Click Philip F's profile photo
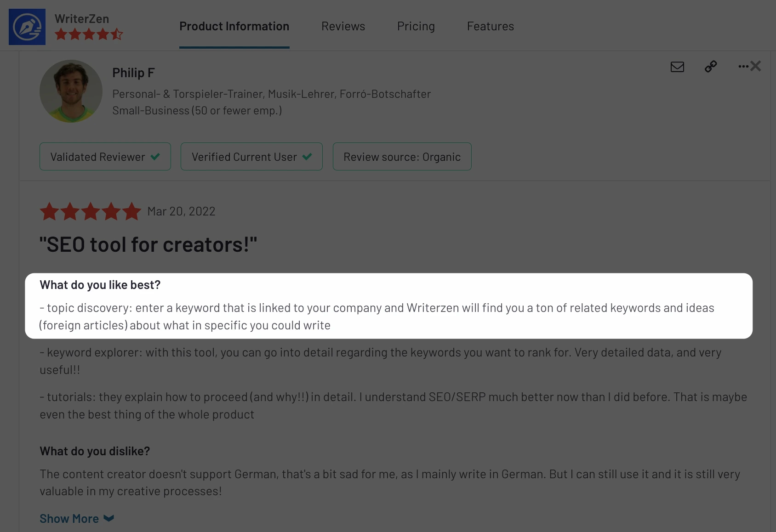 tap(71, 91)
